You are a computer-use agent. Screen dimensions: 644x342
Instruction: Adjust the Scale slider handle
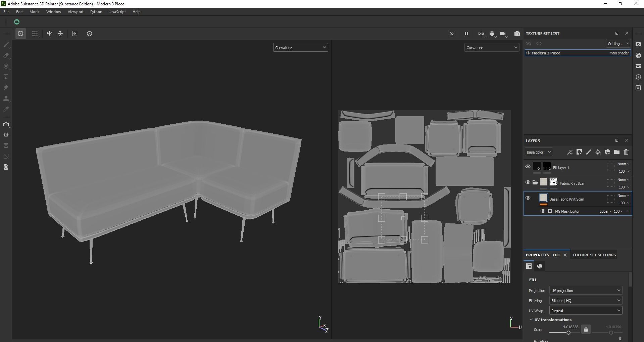(568, 333)
